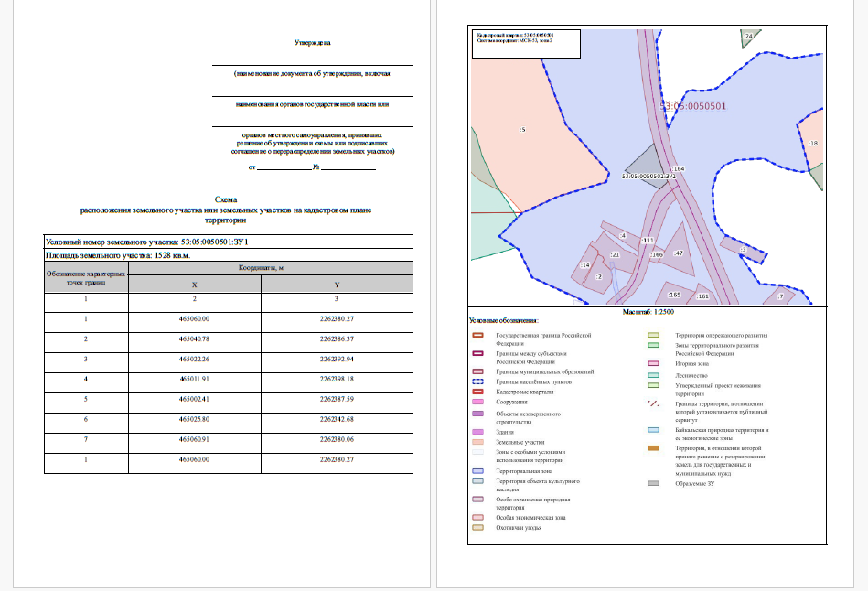Click the Координаты, м table header
Image resolution: width=868 pixels, height=591 pixels.
point(262,267)
